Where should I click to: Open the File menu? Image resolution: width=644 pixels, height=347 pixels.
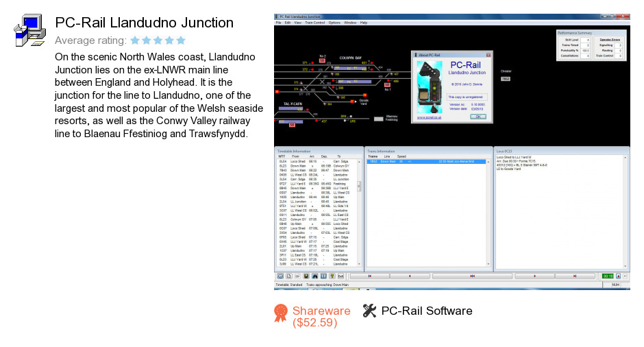(278, 23)
